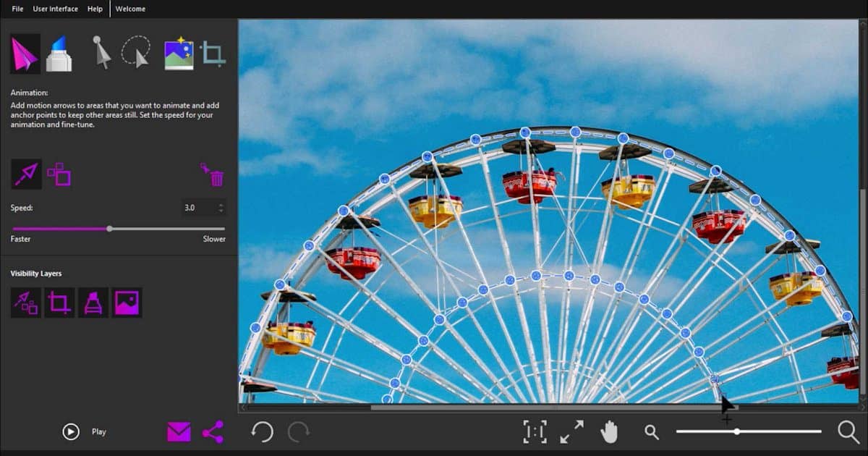Toggle the brush mask visibility layer
The height and width of the screenshot is (456, 868).
93,303
